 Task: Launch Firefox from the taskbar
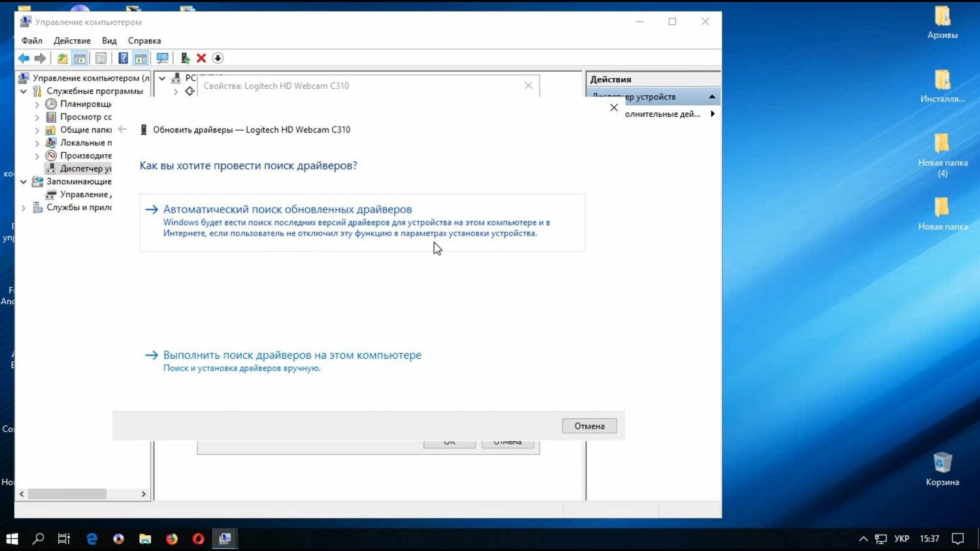click(x=172, y=539)
